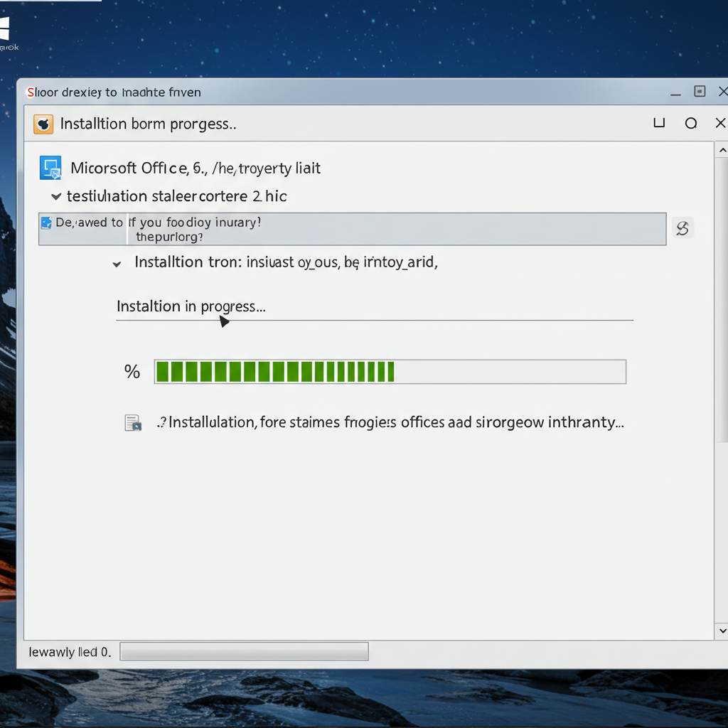Click the S refresh icon right of the highlighted row

tap(682, 228)
